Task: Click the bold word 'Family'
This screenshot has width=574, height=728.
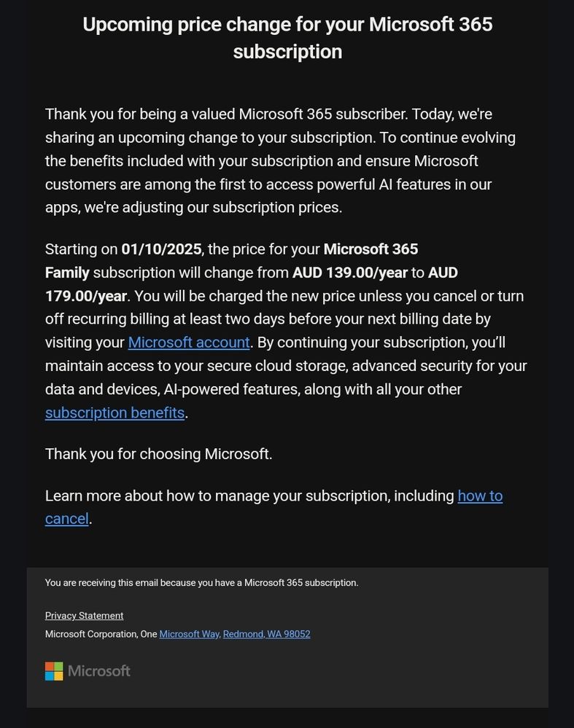Action: click(67, 273)
